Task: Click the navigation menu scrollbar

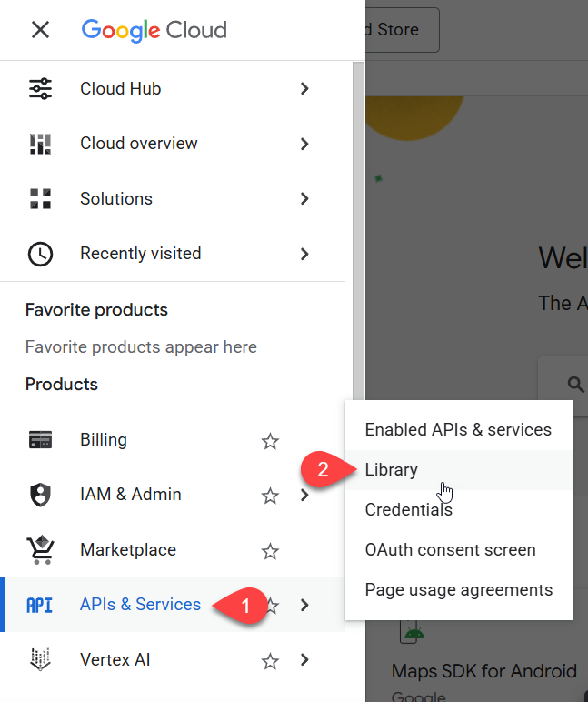Action: pyautogui.click(x=358, y=227)
